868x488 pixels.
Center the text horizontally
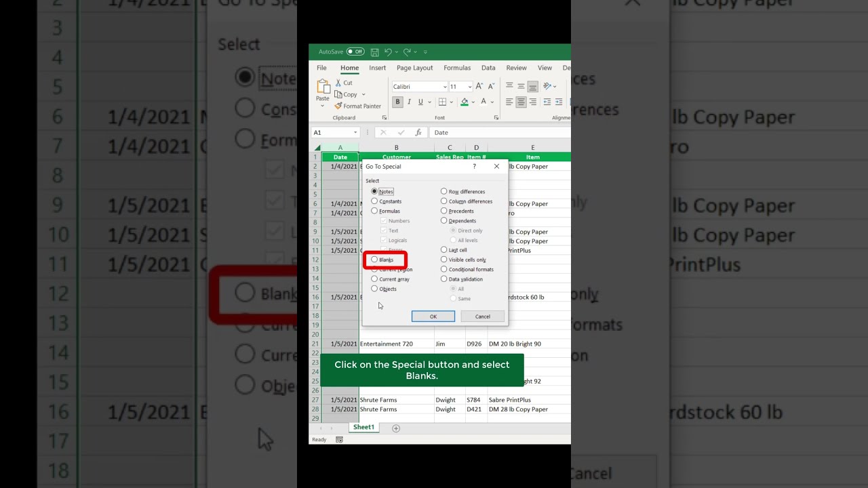521,102
